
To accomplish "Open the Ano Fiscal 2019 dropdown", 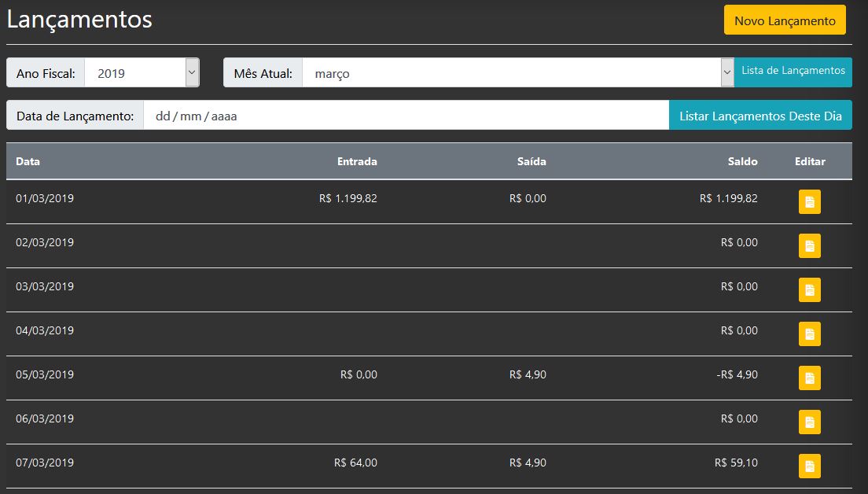I will [x=142, y=73].
